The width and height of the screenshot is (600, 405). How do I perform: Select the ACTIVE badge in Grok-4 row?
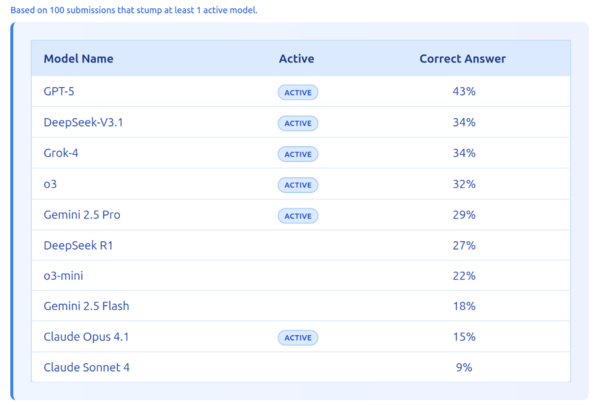pos(298,154)
